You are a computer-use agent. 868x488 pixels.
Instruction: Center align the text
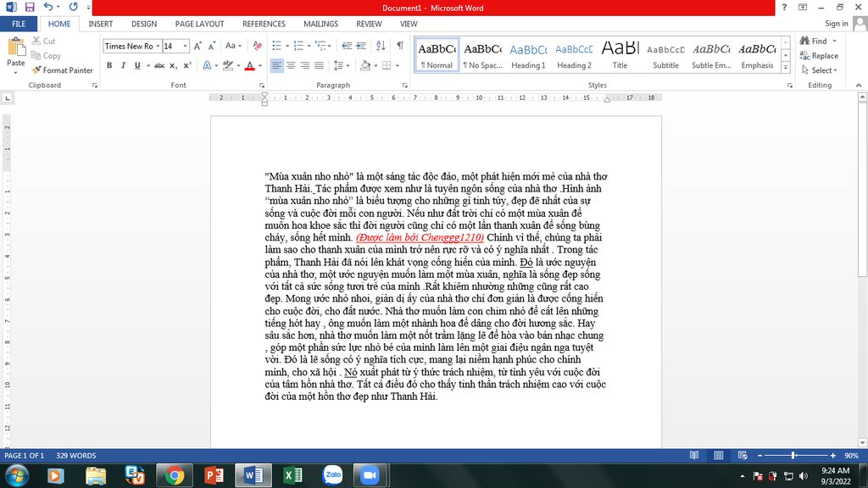click(x=291, y=65)
